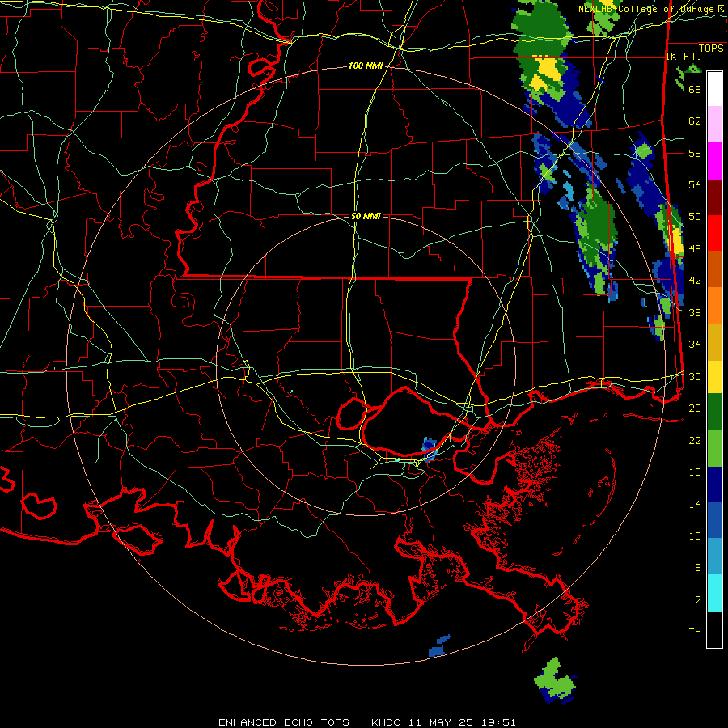Click the white segment of the tops legend
The width and height of the screenshot is (728, 728).
(714, 89)
